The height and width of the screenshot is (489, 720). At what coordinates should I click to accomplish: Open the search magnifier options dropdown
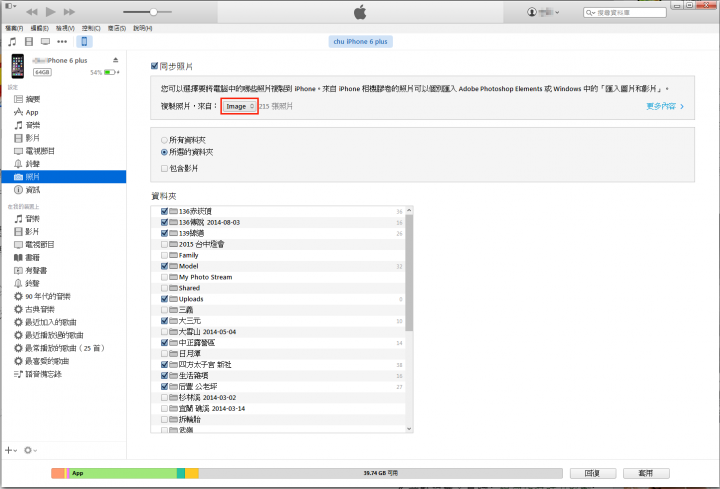coord(590,13)
